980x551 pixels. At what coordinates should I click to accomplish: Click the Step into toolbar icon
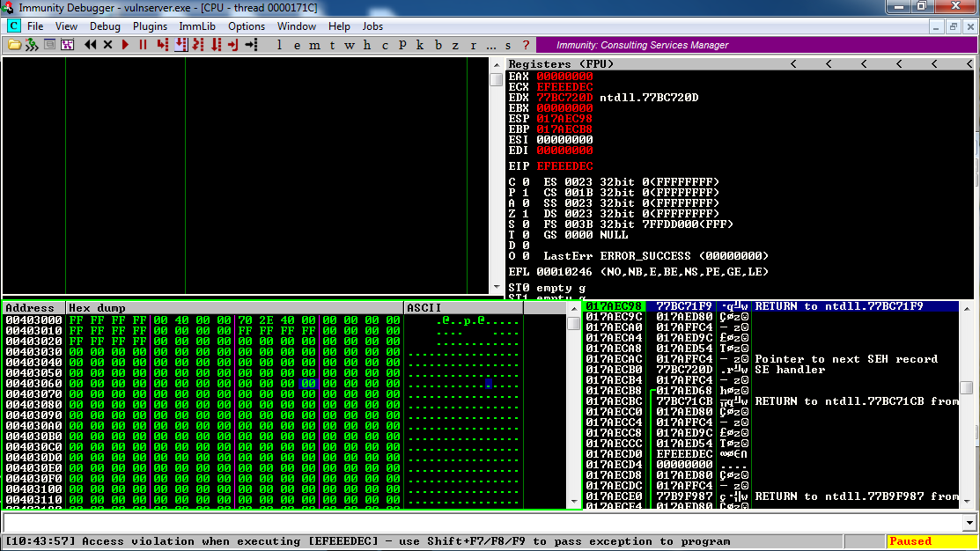163,45
